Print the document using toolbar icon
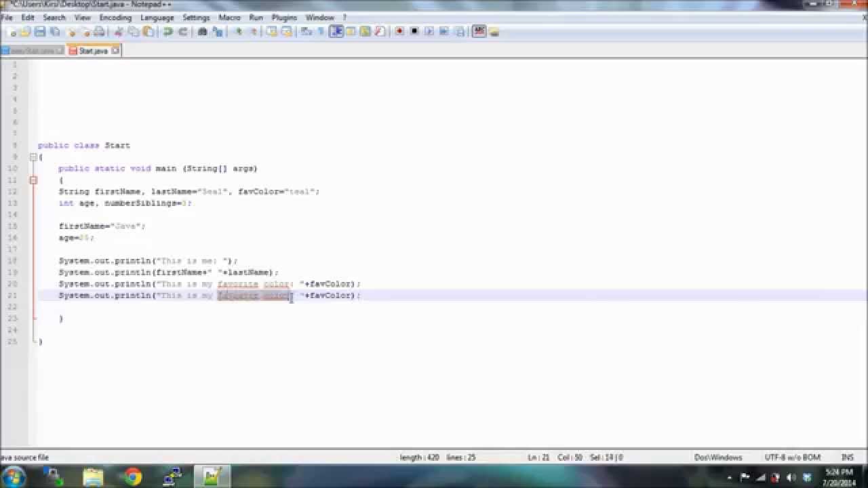 100,32
